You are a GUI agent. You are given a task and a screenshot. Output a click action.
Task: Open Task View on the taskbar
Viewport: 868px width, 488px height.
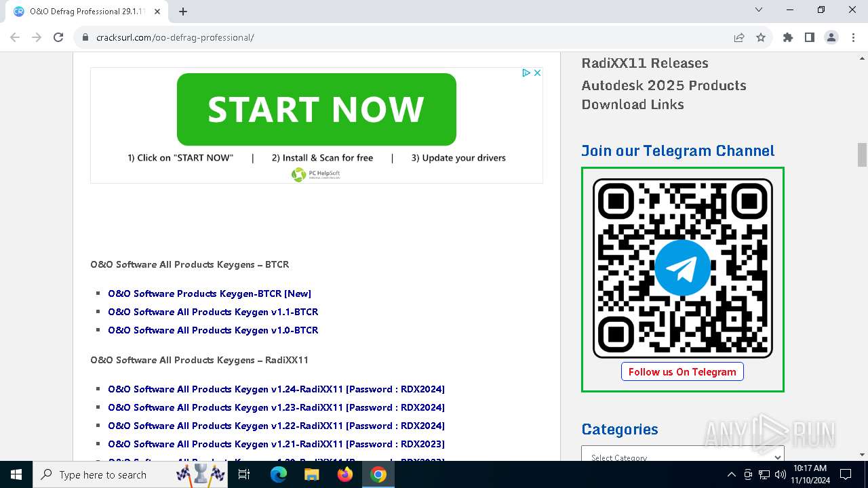pos(244,474)
